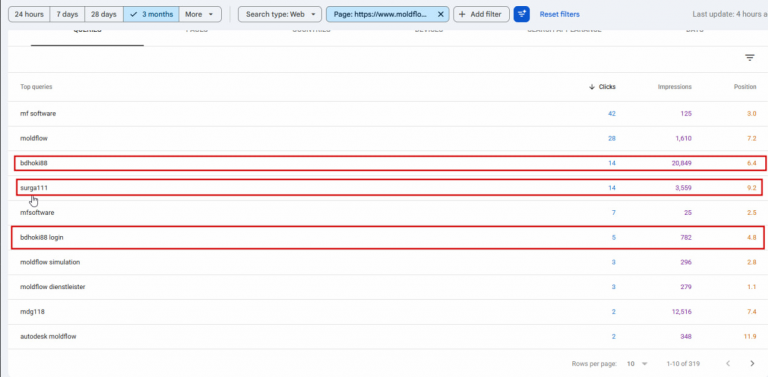Remove the Page URL filter
Viewport: 768px width, 377px height.
tap(440, 14)
